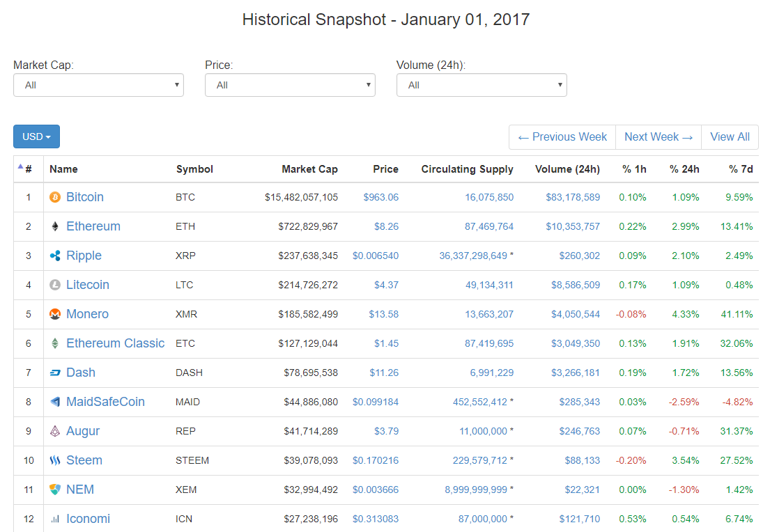Image resolution: width=770 pixels, height=532 pixels.
Task: Select Bitcoin market cap $15,482,057,105 text
Action: click(x=302, y=197)
